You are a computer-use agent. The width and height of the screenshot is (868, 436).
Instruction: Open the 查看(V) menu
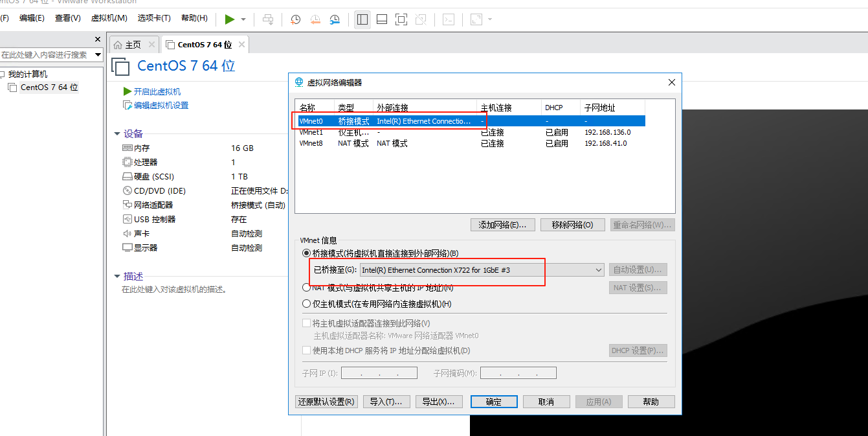(x=68, y=18)
